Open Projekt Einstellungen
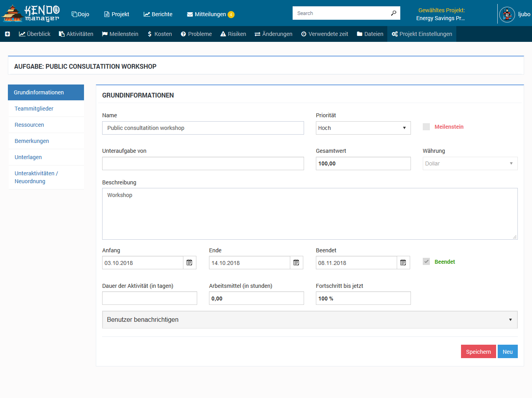Viewport: 532px width, 398px height. (x=422, y=34)
